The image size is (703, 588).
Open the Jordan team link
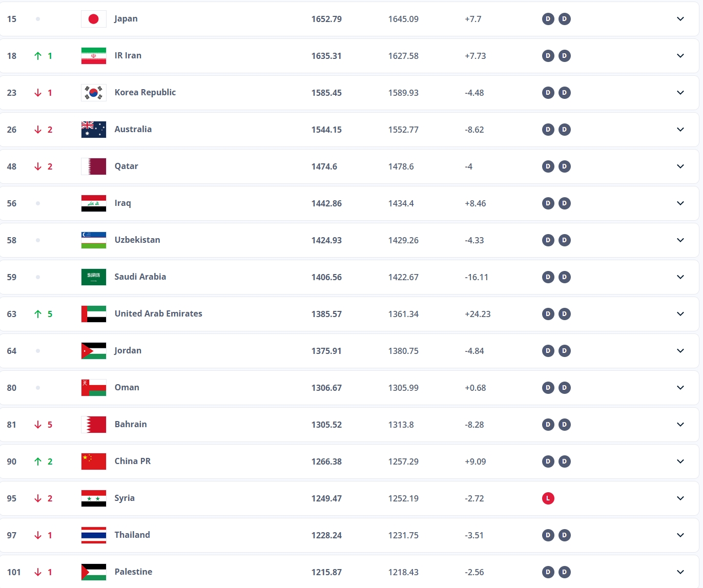(128, 350)
